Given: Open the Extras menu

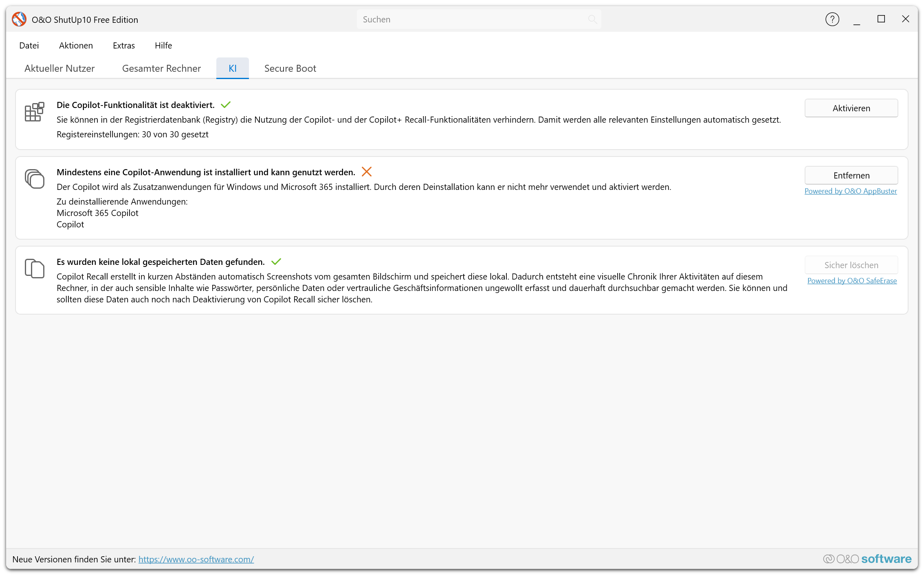Looking at the screenshot, I should pos(124,45).
